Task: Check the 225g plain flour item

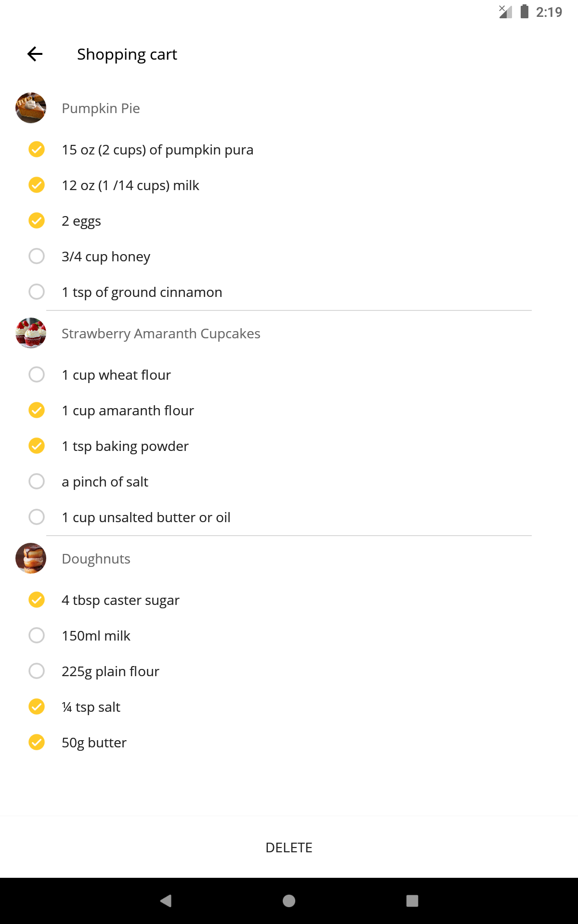Action: click(36, 671)
